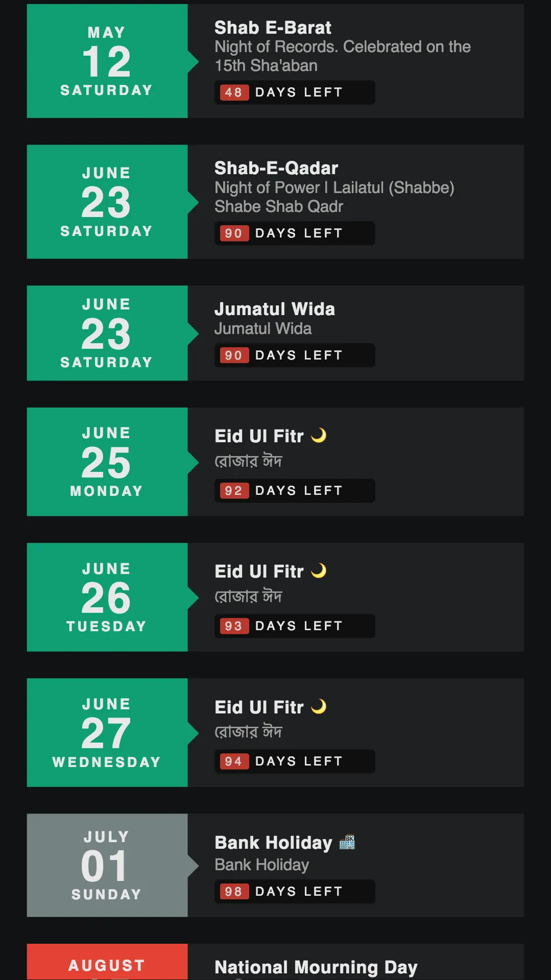Viewport: 551px width, 980px height.
Task: Open the Shab E-Barat holiday title
Action: click(273, 28)
